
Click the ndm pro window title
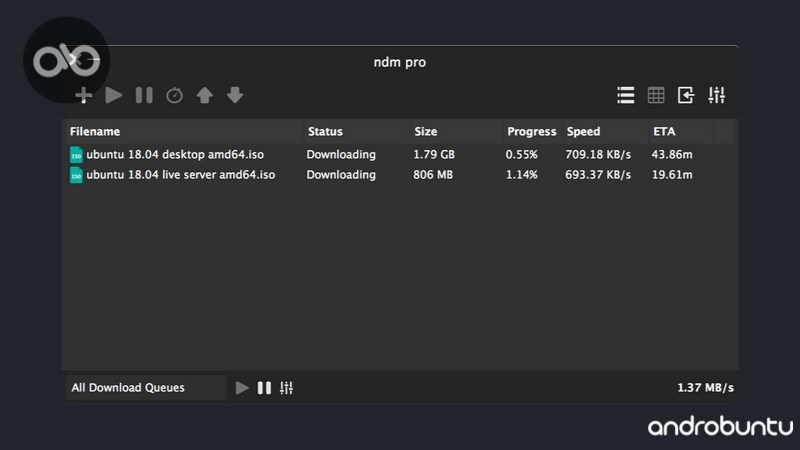pyautogui.click(x=399, y=62)
